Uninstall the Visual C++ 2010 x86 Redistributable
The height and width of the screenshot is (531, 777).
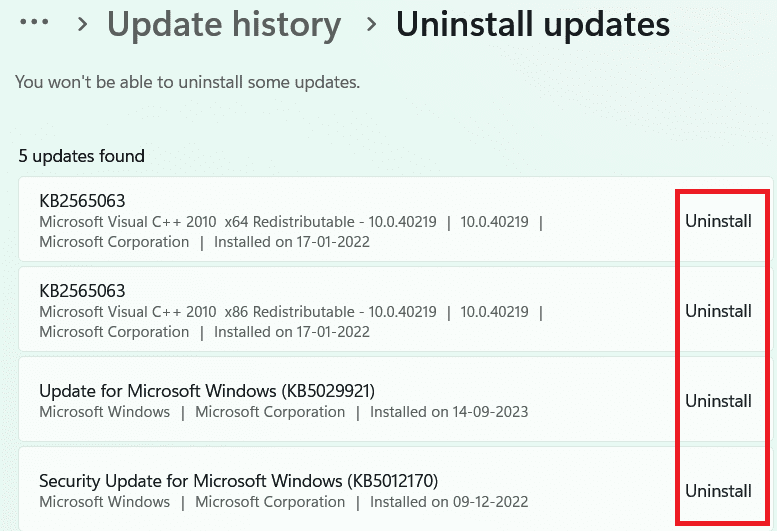718,311
